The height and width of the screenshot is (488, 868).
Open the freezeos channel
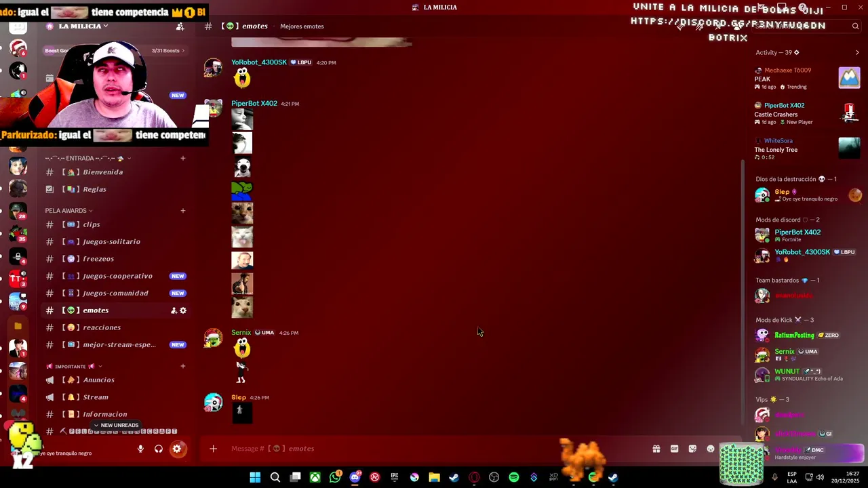click(115, 259)
